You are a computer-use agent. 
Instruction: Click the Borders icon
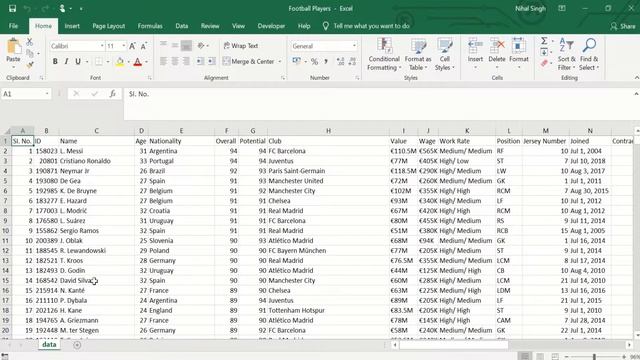[x=99, y=62]
